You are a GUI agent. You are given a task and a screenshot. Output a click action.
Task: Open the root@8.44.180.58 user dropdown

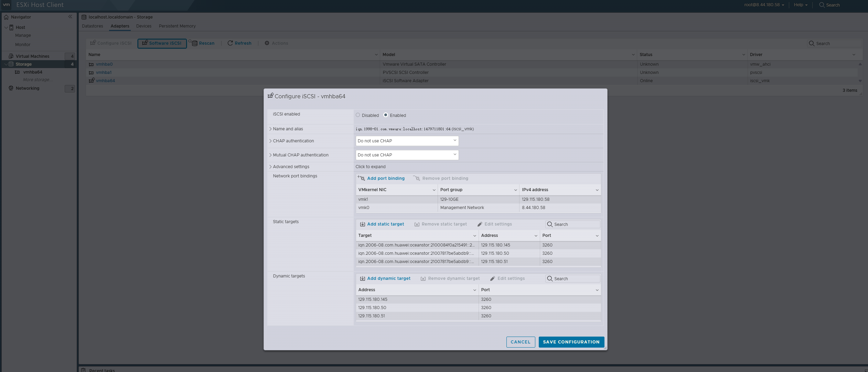point(764,5)
